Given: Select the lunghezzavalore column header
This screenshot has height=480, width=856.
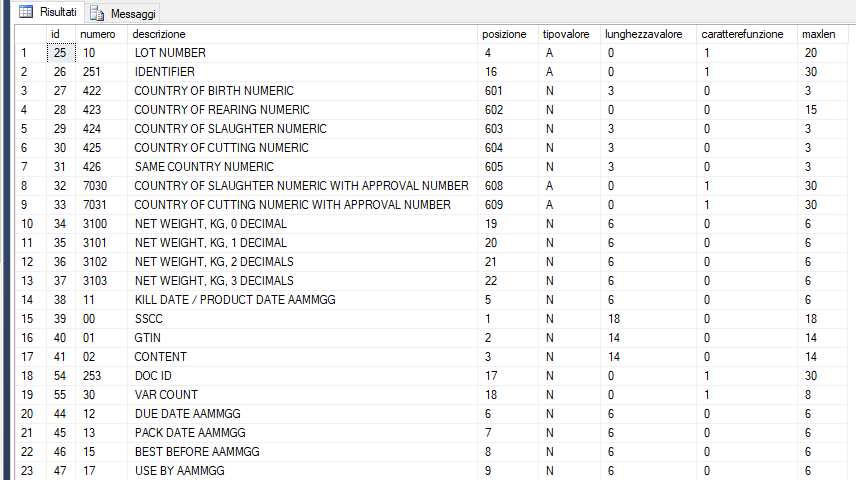Looking at the screenshot, I should (x=643, y=34).
